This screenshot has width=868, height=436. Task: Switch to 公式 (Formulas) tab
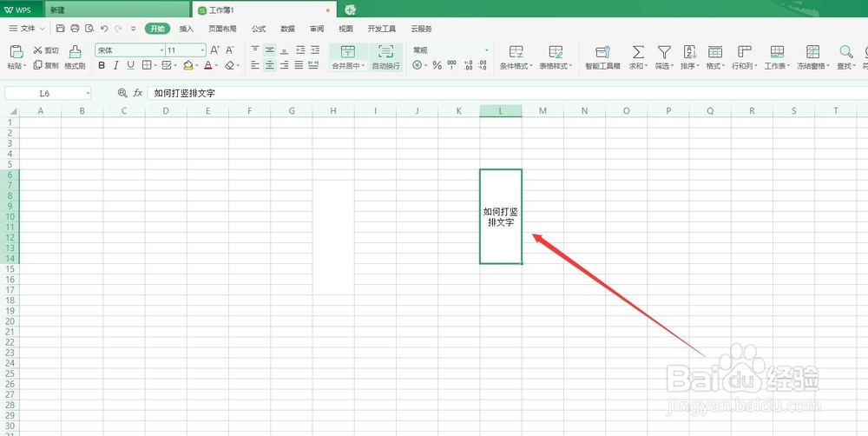click(x=259, y=29)
